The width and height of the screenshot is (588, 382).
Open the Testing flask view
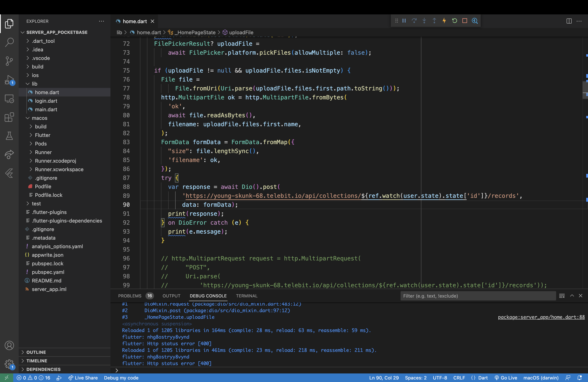click(9, 136)
